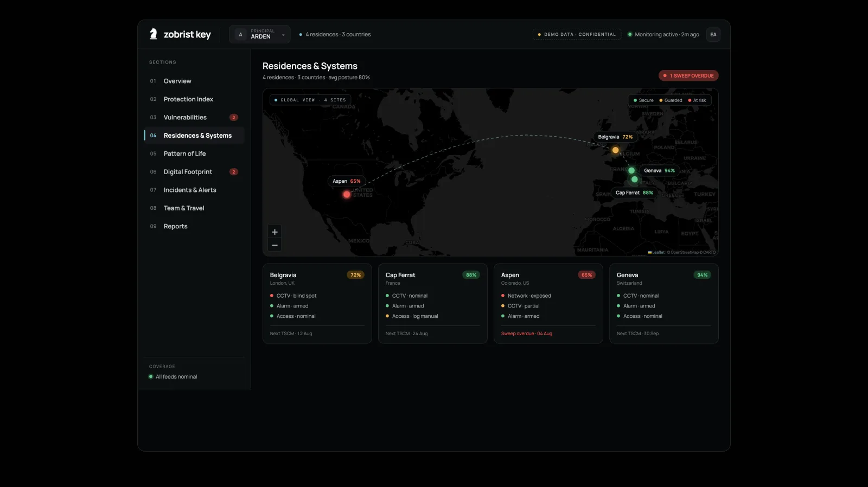Viewport: 868px width, 487px height.
Task: Open the Aspen residence card title
Action: point(510,275)
